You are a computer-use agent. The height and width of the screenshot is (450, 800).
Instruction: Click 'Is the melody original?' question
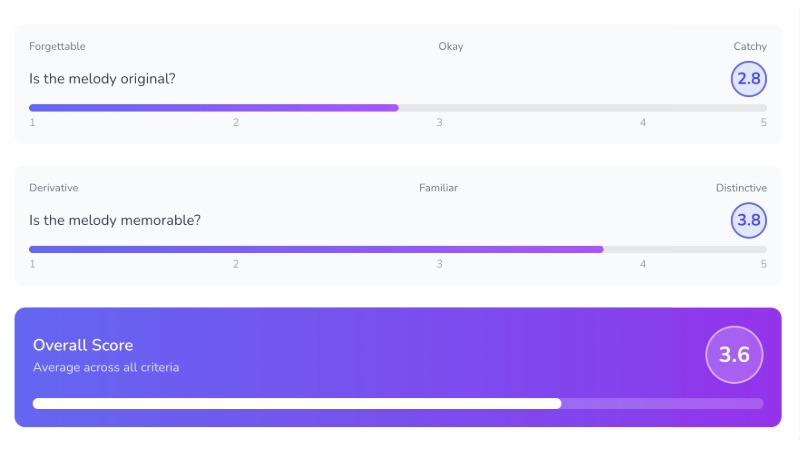point(103,79)
